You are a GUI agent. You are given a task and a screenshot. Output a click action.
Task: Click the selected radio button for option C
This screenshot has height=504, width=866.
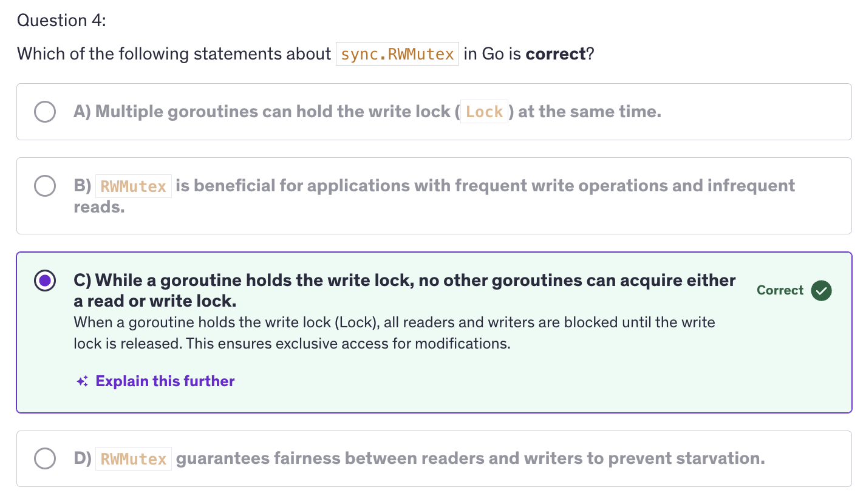click(45, 281)
